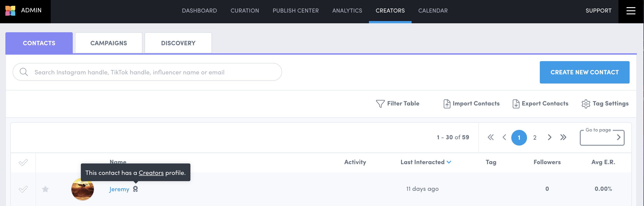Switch to the Campaigns tab
Screen dimensions: 644x206
108,43
